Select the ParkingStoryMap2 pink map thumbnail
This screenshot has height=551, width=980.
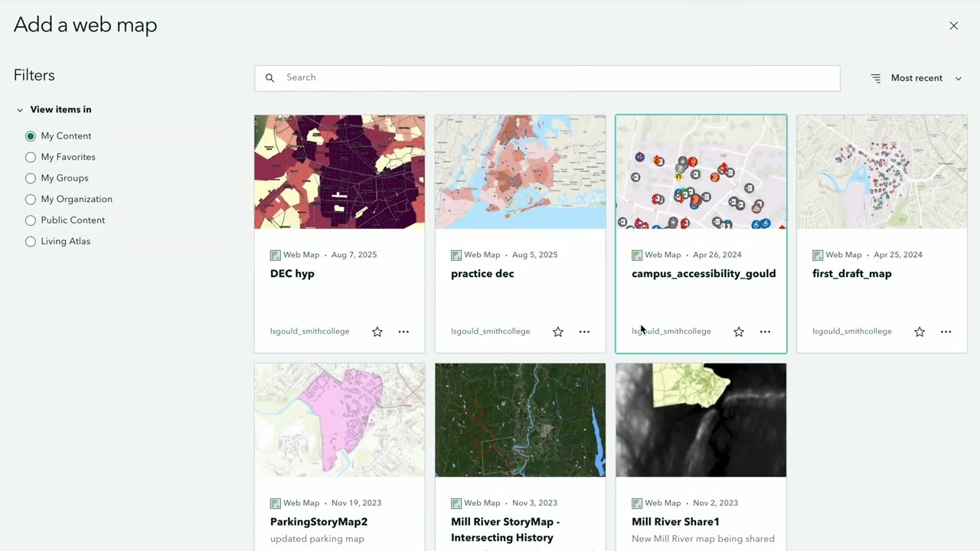(339, 419)
